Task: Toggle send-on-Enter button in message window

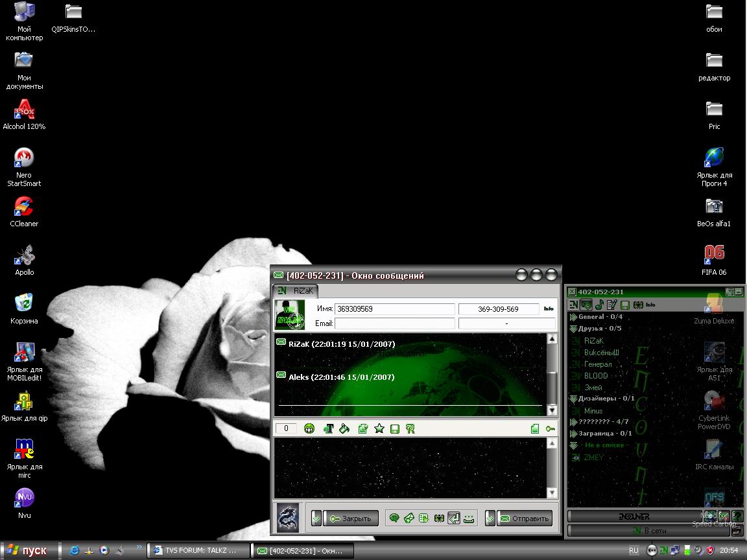Action: 455,518
